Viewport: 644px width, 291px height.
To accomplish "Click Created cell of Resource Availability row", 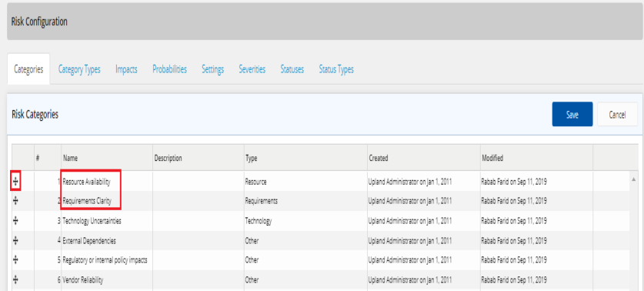I will [424, 181].
